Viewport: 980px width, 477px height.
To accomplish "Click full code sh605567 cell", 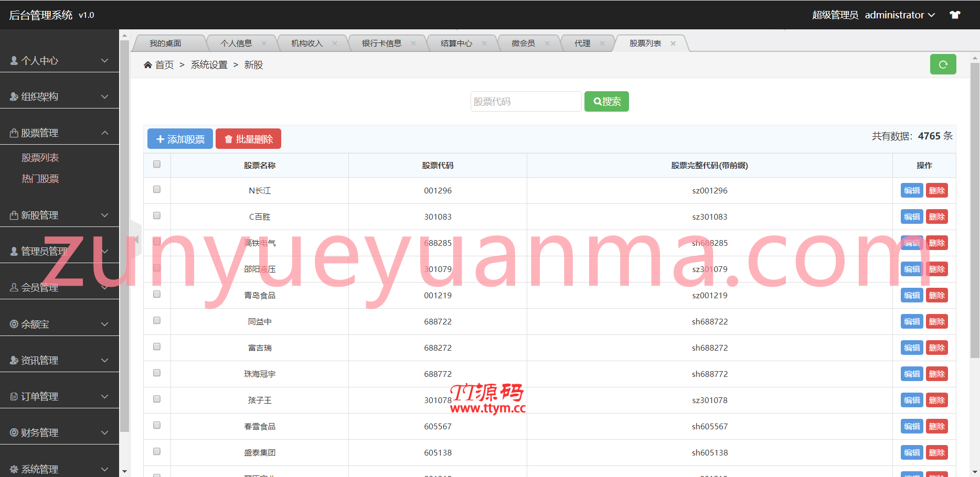I will pyautogui.click(x=710, y=427).
